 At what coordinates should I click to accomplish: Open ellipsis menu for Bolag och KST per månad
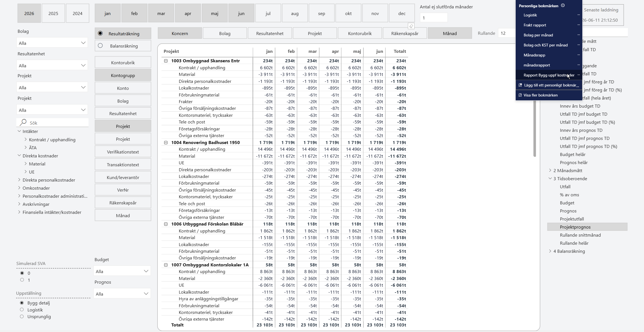[x=579, y=45]
